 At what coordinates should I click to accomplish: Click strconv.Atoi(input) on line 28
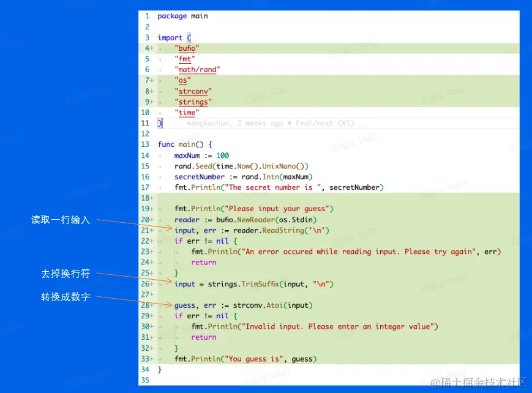point(273,305)
